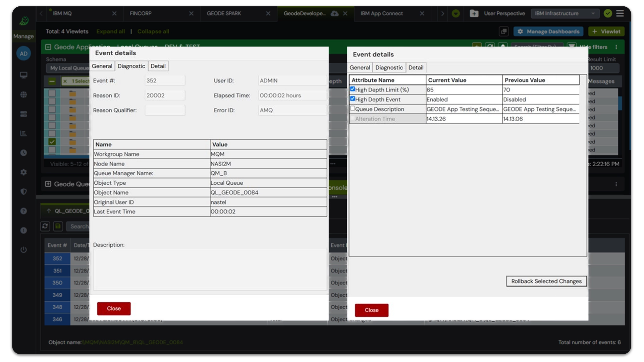Open the bar chart icon in the sidebar
The height and width of the screenshot is (362, 644).
coord(23,133)
